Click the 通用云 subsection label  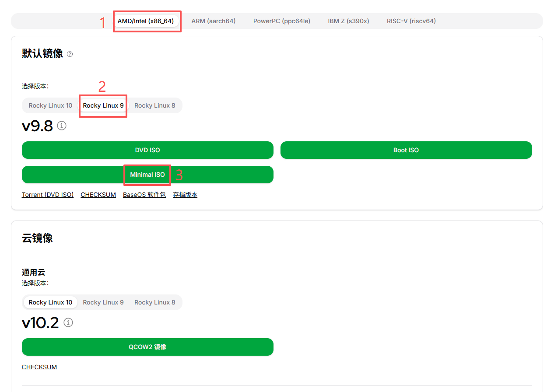click(x=34, y=273)
